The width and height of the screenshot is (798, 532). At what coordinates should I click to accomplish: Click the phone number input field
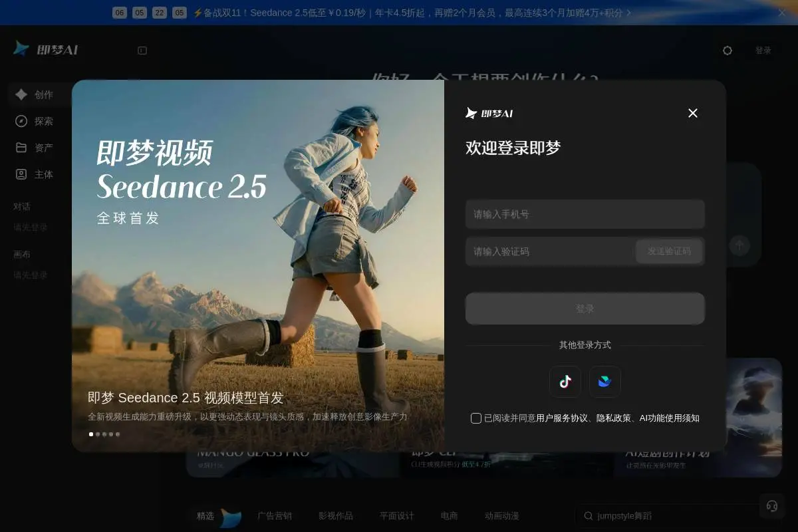[585, 214]
